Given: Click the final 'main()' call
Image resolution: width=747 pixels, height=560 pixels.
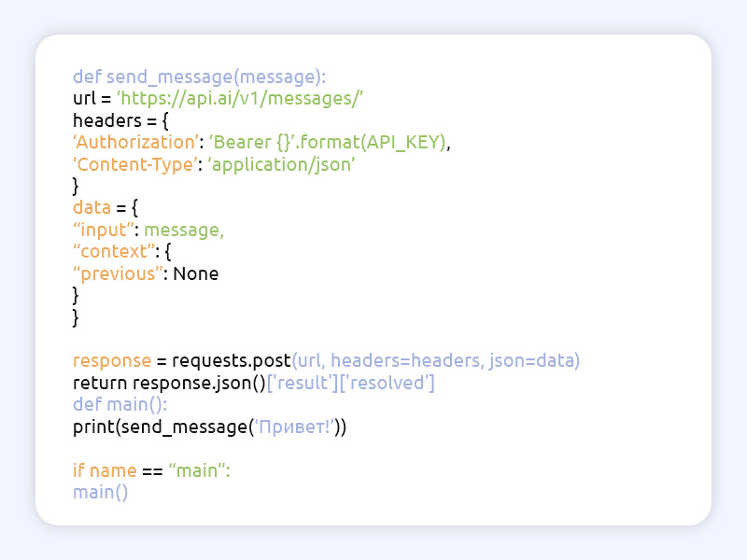Looking at the screenshot, I should [x=101, y=493].
